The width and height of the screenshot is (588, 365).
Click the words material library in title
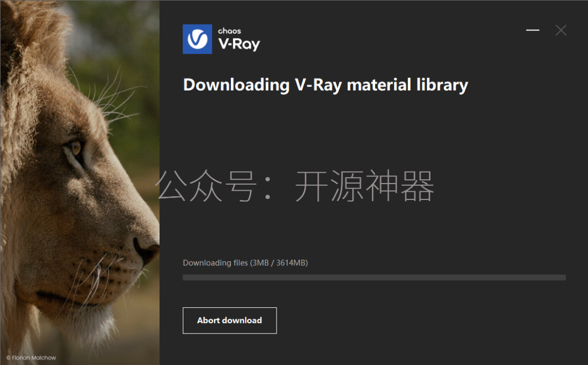coord(407,85)
